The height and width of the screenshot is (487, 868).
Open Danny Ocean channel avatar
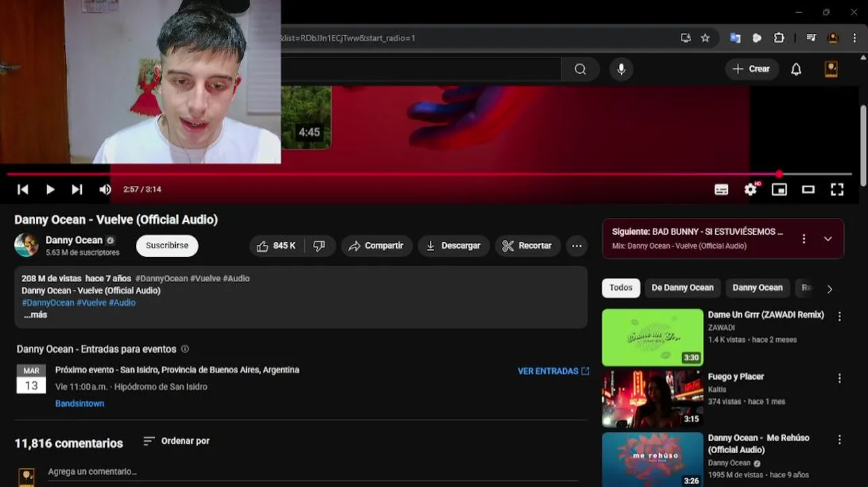27,245
